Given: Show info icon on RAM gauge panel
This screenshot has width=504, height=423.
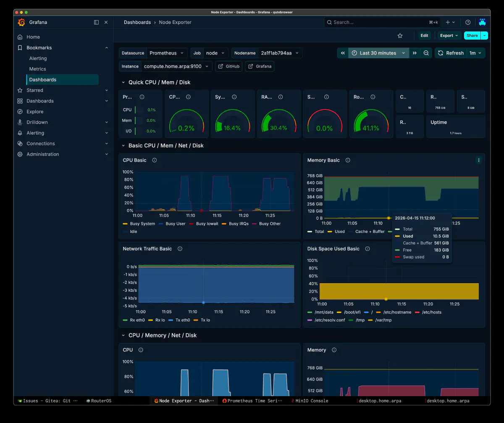Looking at the screenshot, I should (x=280, y=97).
